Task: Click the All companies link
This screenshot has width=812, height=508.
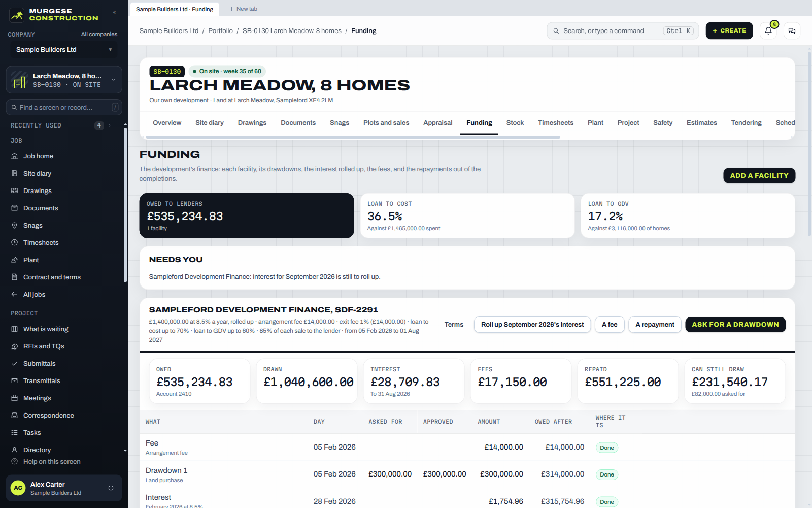Action: click(x=99, y=35)
